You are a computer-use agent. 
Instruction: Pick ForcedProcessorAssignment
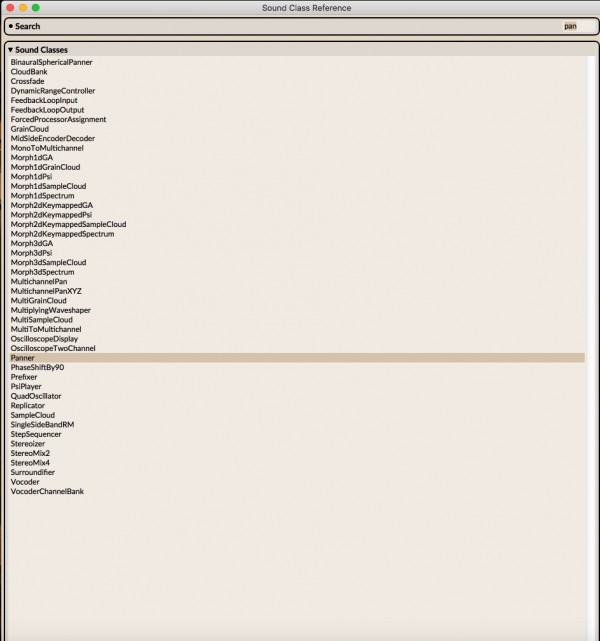(58, 119)
